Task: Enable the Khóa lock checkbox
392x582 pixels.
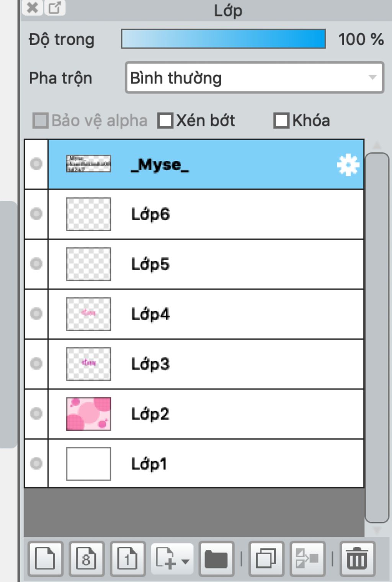Action: click(x=281, y=121)
